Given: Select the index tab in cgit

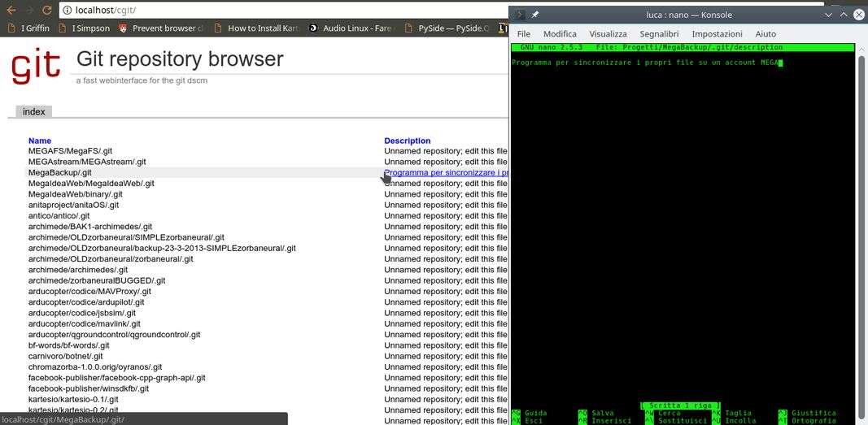Looking at the screenshot, I should [x=33, y=111].
